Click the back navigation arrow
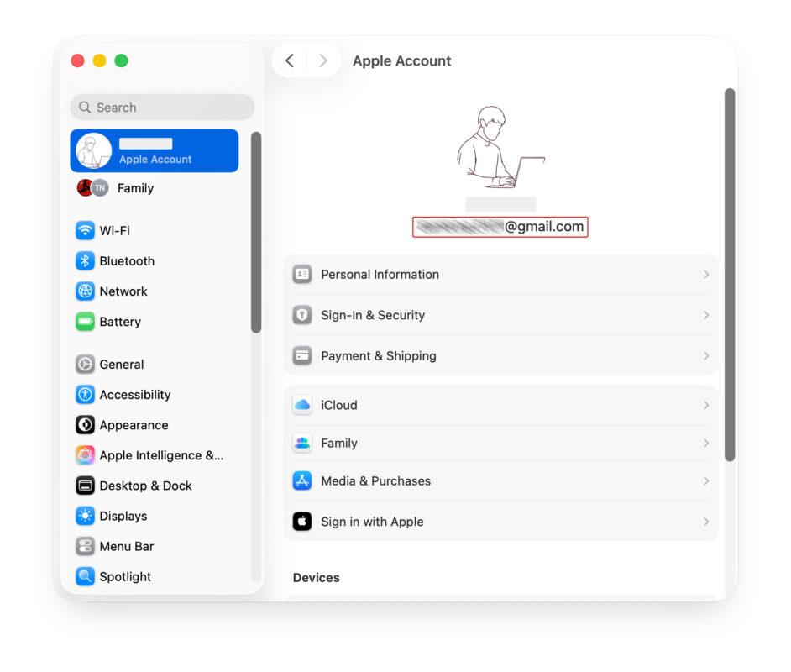Viewport: 791px width, 672px height. (289, 60)
